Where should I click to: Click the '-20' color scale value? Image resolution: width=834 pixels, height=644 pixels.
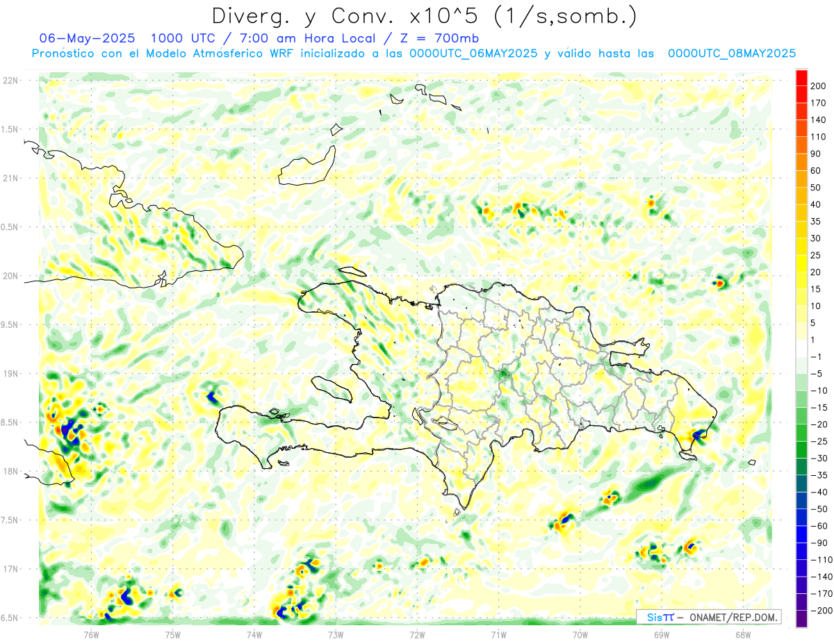819,424
